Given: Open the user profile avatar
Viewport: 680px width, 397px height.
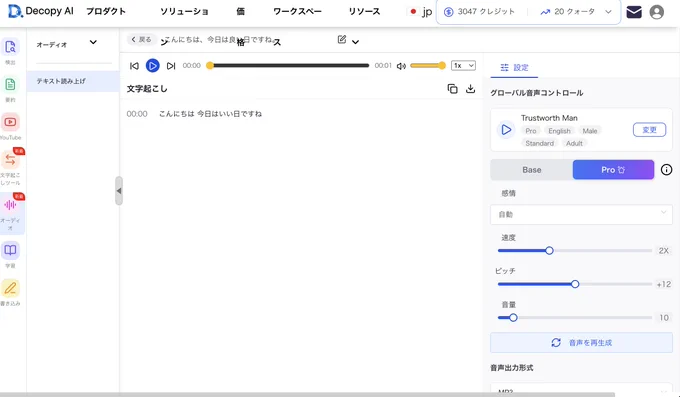Looking at the screenshot, I should 657,12.
